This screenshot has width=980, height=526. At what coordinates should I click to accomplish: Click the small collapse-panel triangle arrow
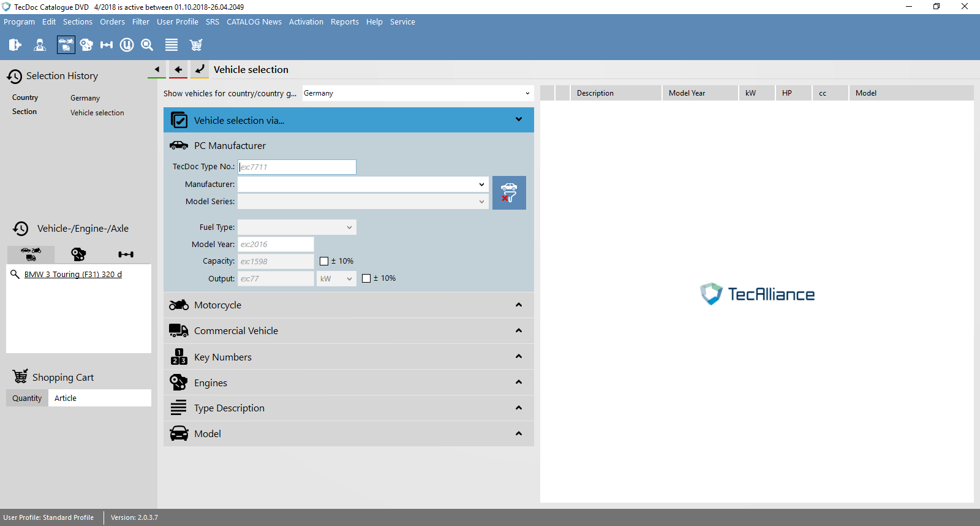click(x=157, y=69)
